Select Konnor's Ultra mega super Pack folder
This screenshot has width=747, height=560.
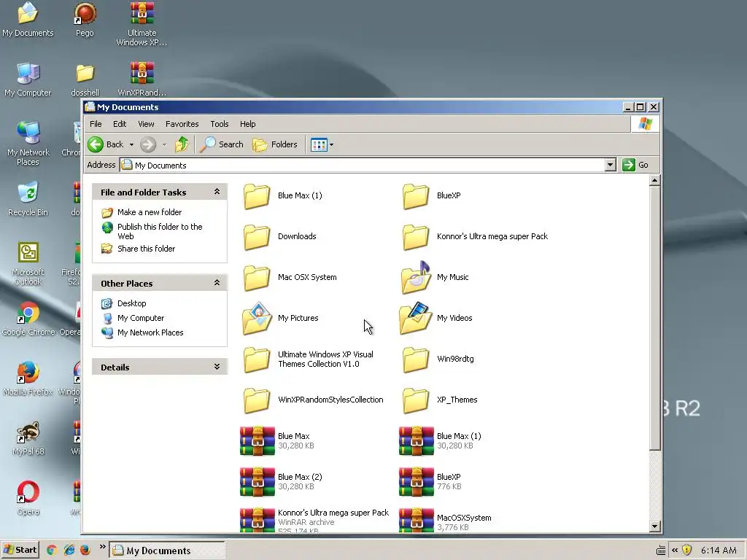pyautogui.click(x=416, y=237)
